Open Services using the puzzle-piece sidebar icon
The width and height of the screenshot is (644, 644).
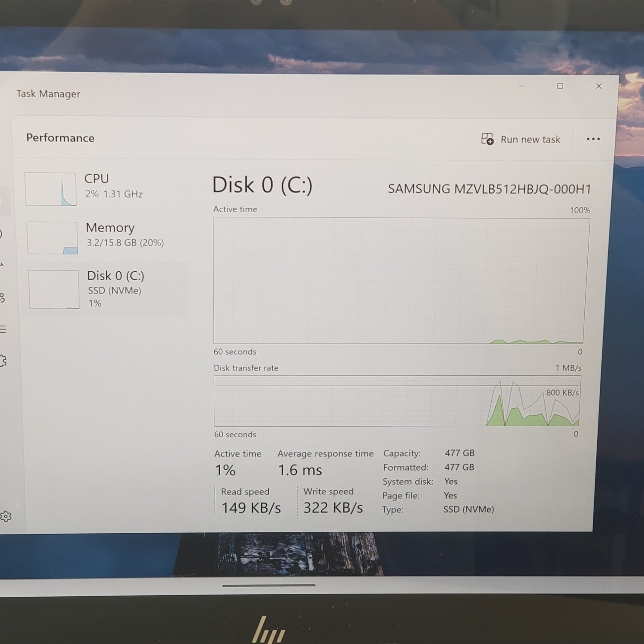(3, 361)
